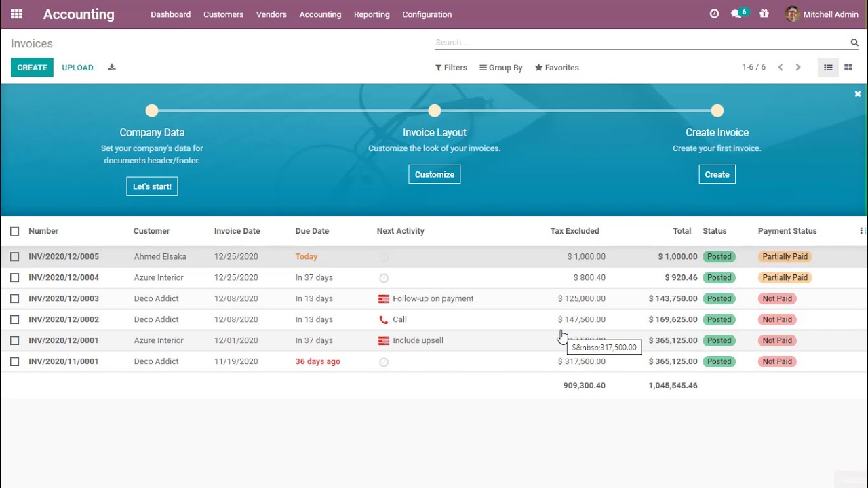Click the UPLOAD button

(x=77, y=67)
